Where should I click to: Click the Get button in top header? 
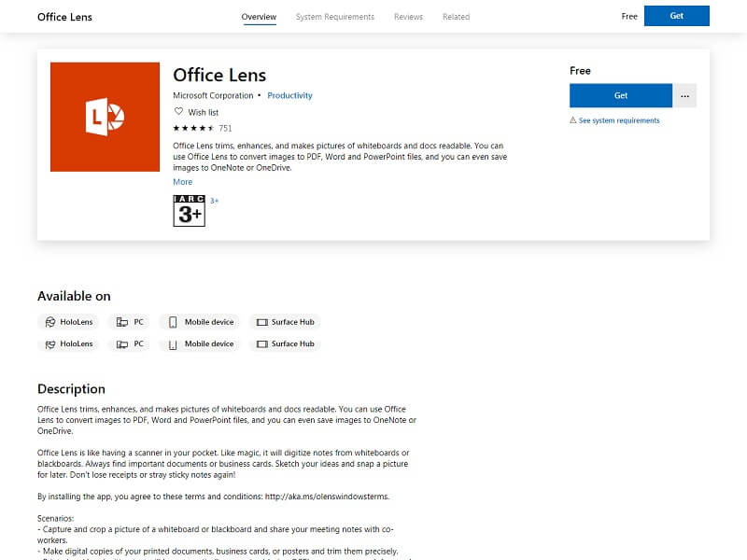point(676,16)
